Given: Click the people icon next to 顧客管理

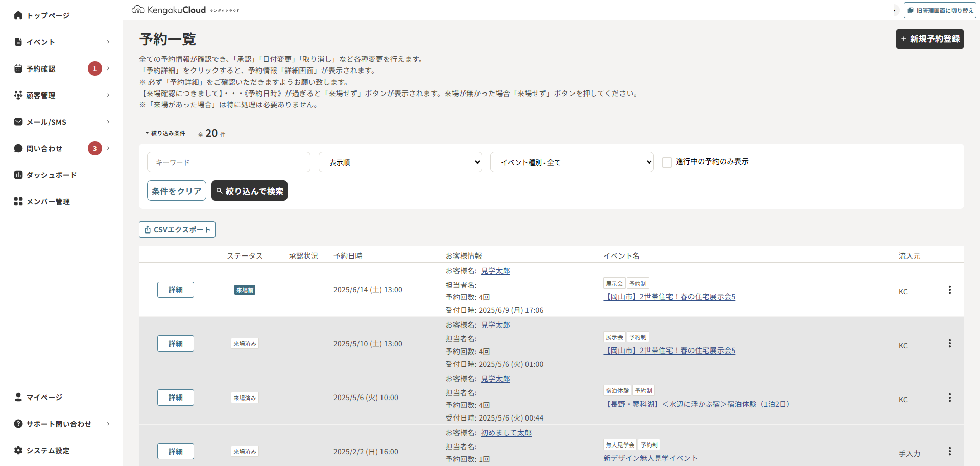Looking at the screenshot, I should 18,95.
